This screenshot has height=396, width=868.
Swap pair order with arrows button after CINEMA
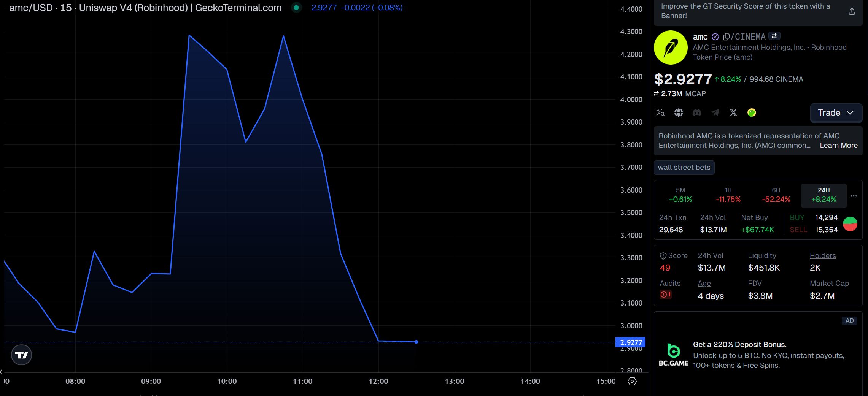point(774,36)
